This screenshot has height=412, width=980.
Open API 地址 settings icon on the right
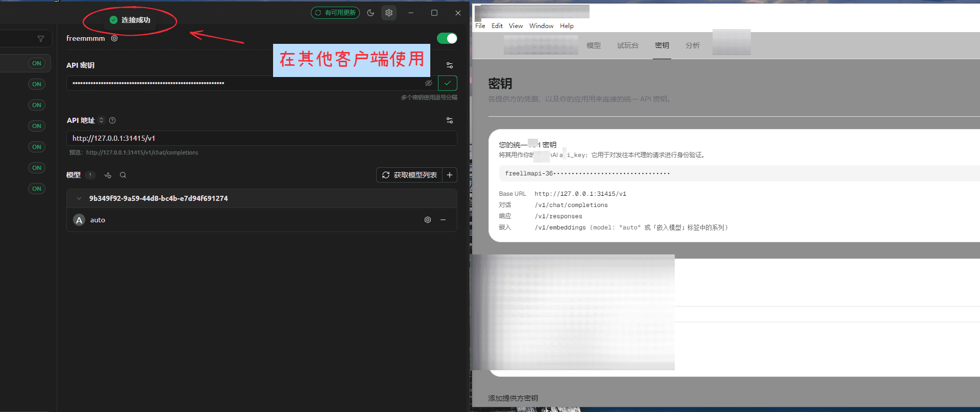(x=450, y=120)
